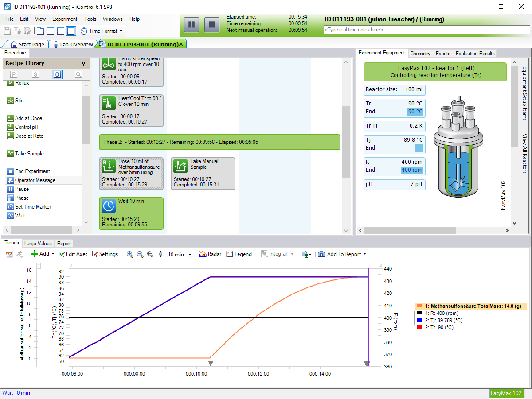Click the Dose Methansulfonsäure step icon
532x399 pixels.
click(109, 166)
